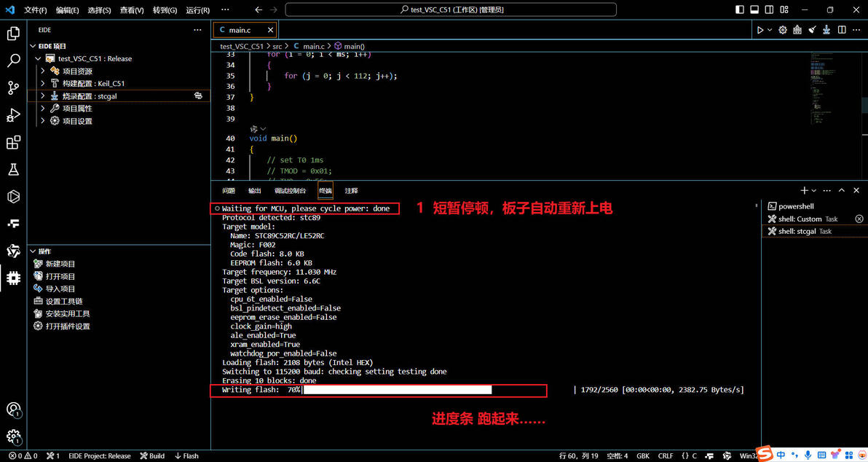Open the Testing flask view
868x462 pixels.
pos(13,170)
